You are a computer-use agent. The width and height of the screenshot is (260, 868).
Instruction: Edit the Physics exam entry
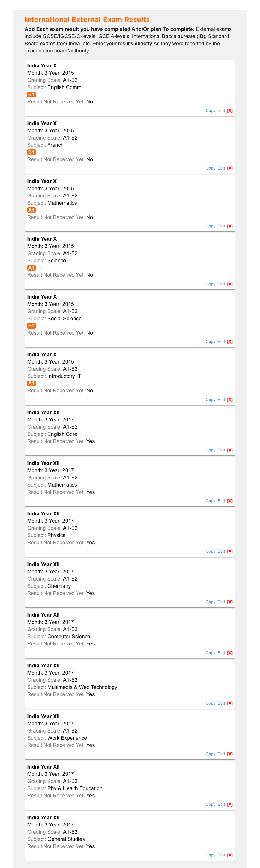(x=221, y=551)
